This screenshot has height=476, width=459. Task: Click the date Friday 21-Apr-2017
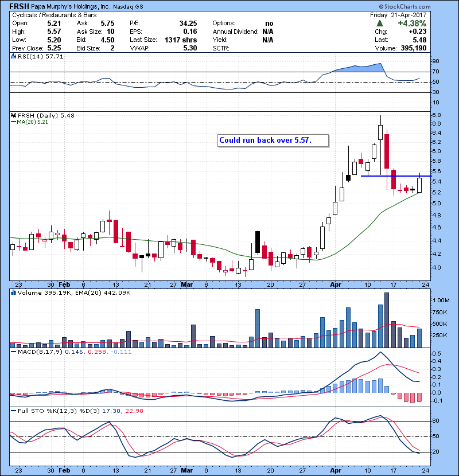click(x=398, y=15)
